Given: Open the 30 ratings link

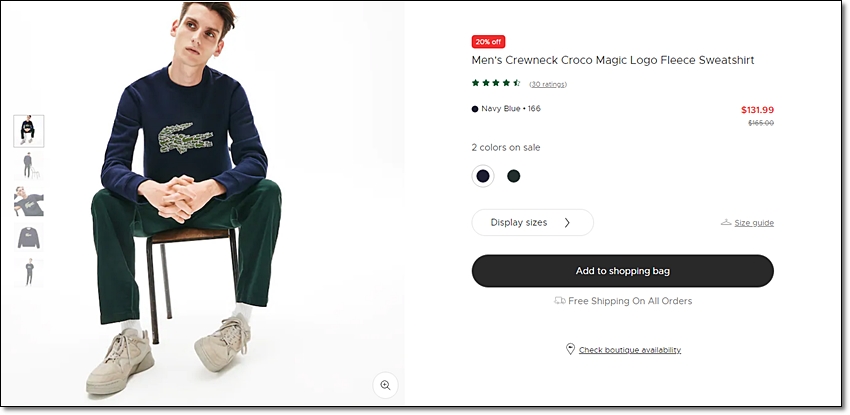Looking at the screenshot, I should (548, 84).
